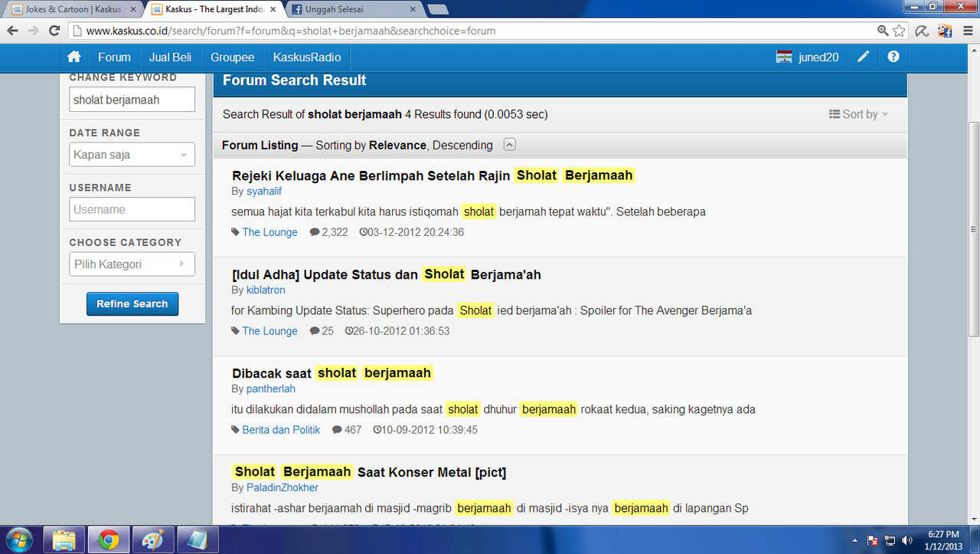Open the help question mark icon
980x554 pixels.
893,57
